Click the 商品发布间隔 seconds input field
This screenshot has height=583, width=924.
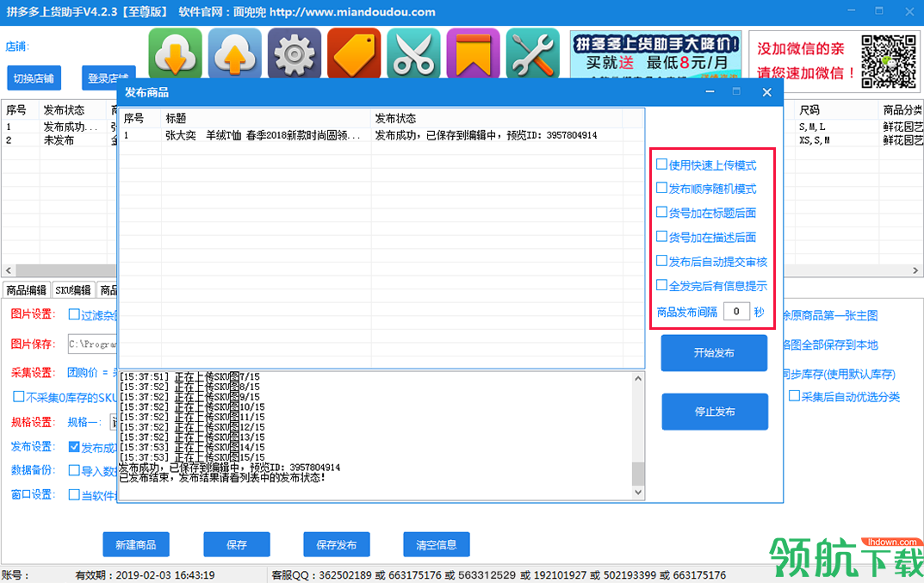point(736,311)
